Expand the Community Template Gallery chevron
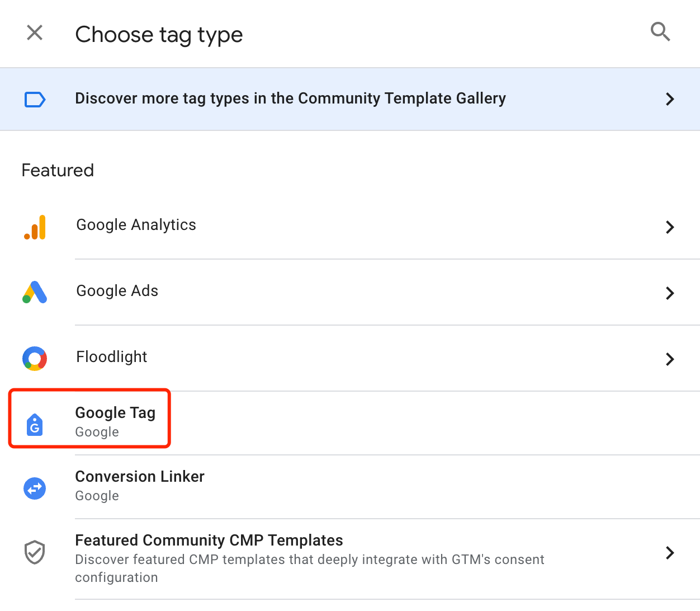The image size is (700, 611). 670,100
